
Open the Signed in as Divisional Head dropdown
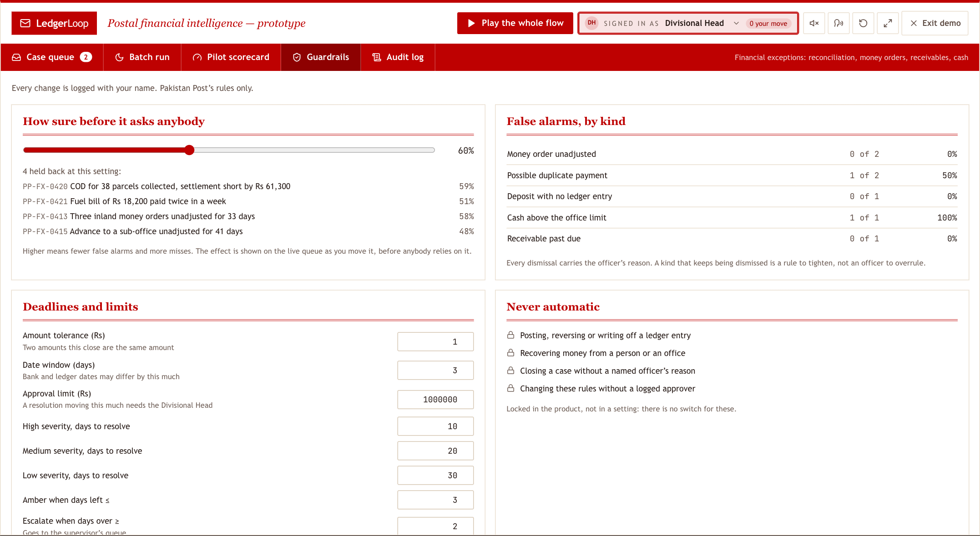click(x=688, y=23)
